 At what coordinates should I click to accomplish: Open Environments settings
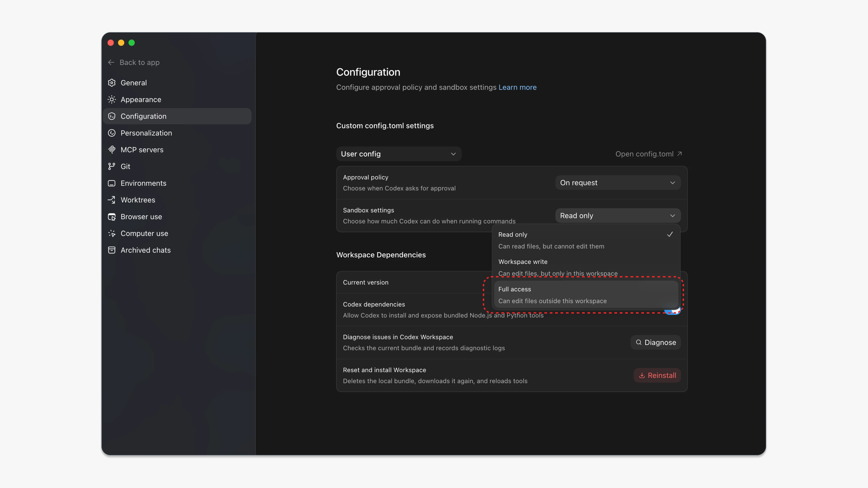(177, 183)
